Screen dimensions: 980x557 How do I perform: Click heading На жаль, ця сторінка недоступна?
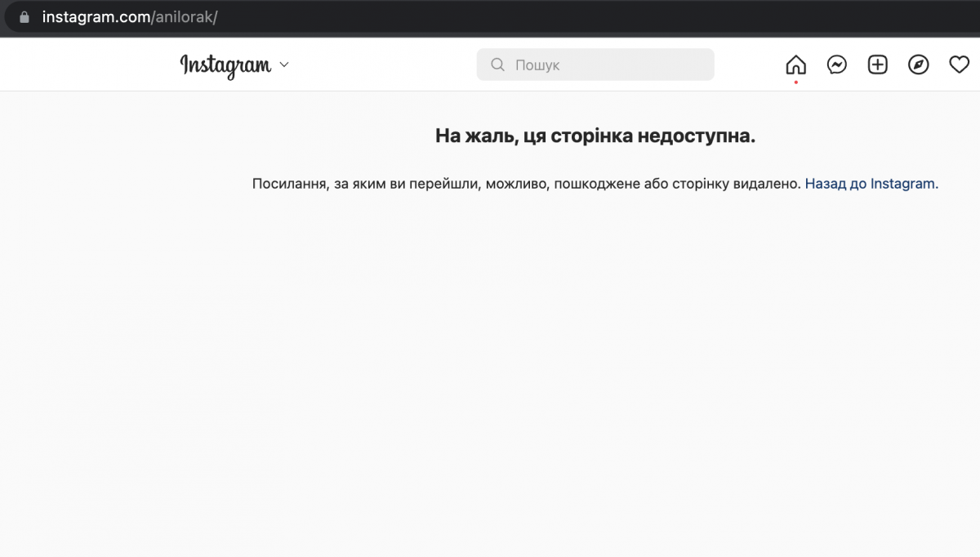[x=595, y=136]
